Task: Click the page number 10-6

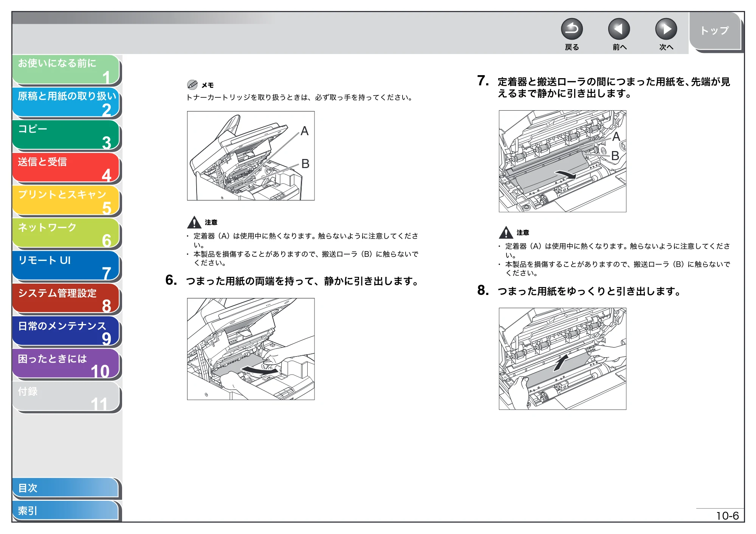Action: point(727,516)
